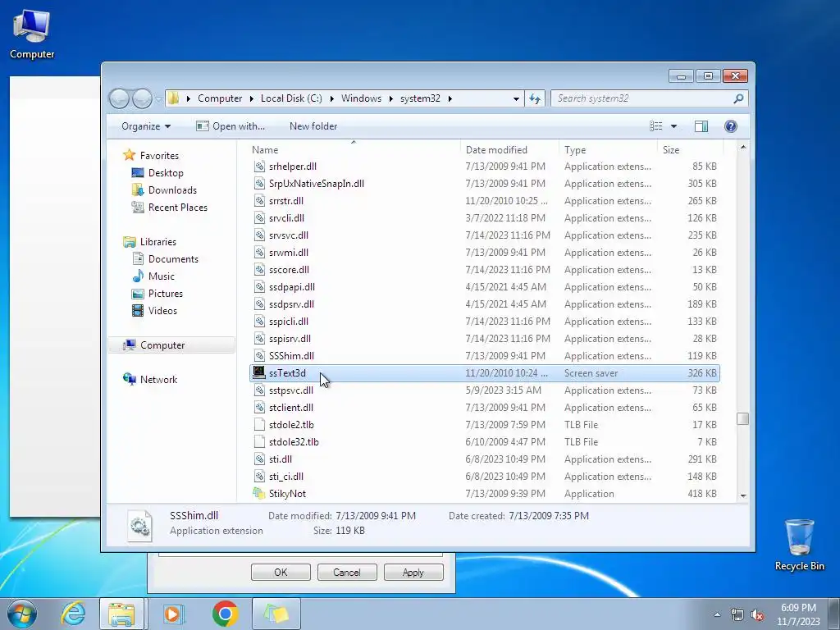840x630 pixels.
Task: Open the Help question mark icon
Action: pyautogui.click(x=731, y=126)
